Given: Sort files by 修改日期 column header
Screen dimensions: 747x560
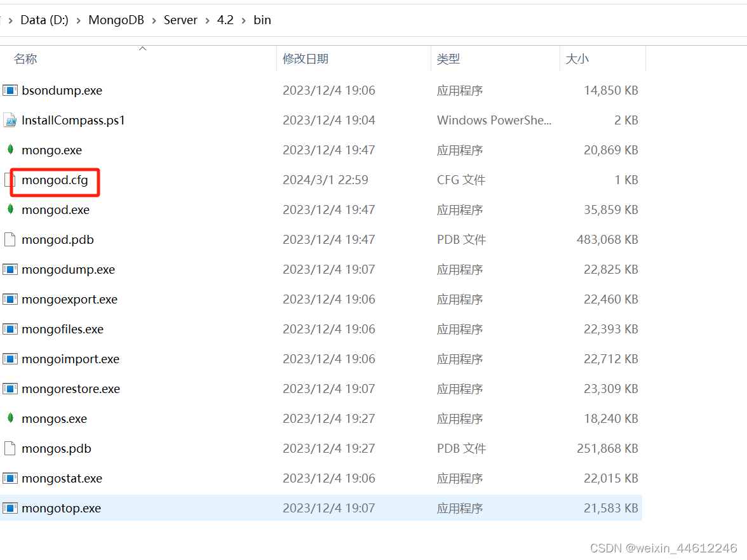Looking at the screenshot, I should (x=306, y=59).
